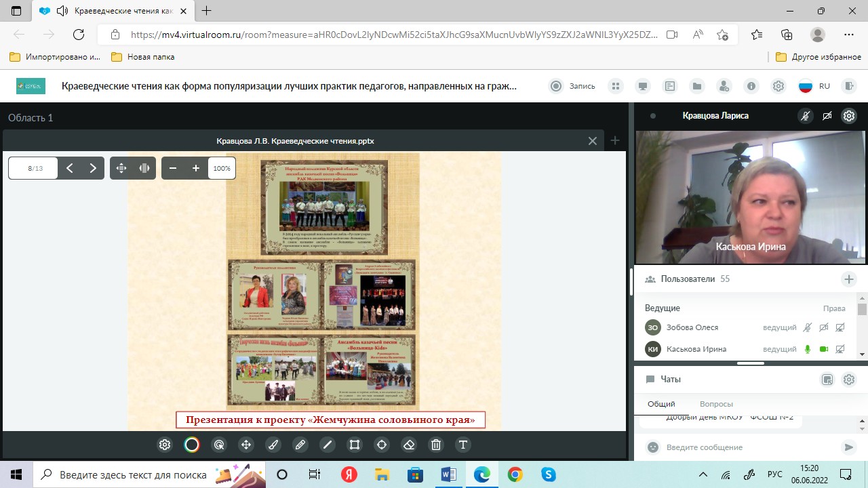Go to the next slide
The image size is (868, 488).
[93, 168]
